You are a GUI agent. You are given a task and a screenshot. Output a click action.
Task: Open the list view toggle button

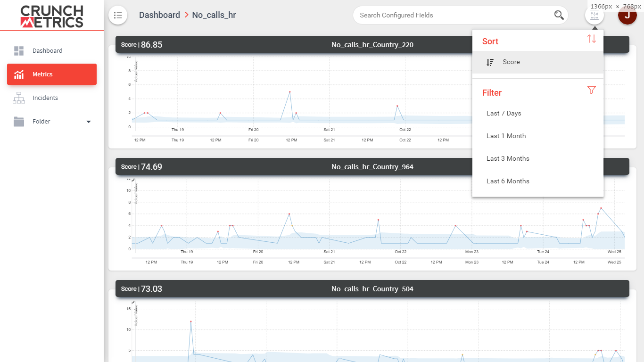click(x=118, y=15)
